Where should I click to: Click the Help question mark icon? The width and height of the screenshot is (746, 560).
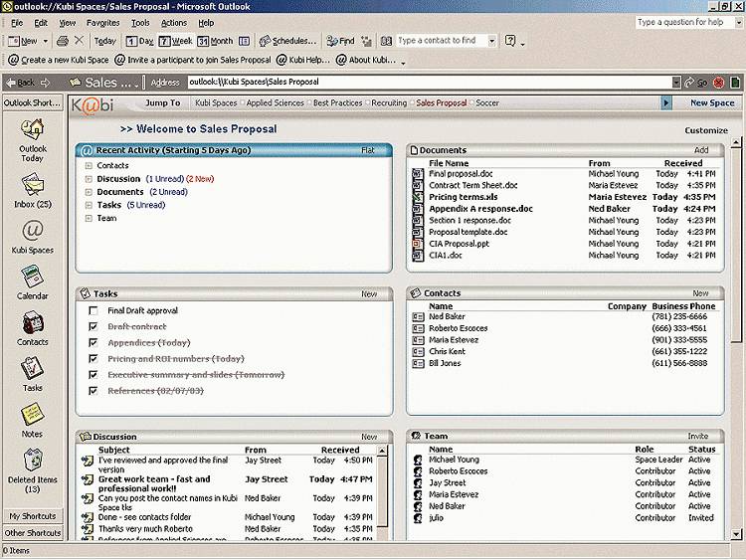click(510, 41)
